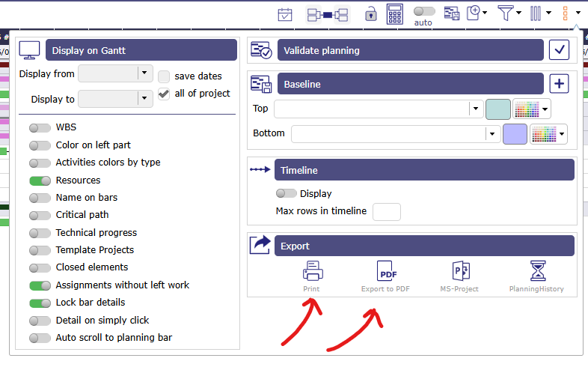The image size is (588, 373).
Task: Click the Print export icon
Action: [x=312, y=270]
